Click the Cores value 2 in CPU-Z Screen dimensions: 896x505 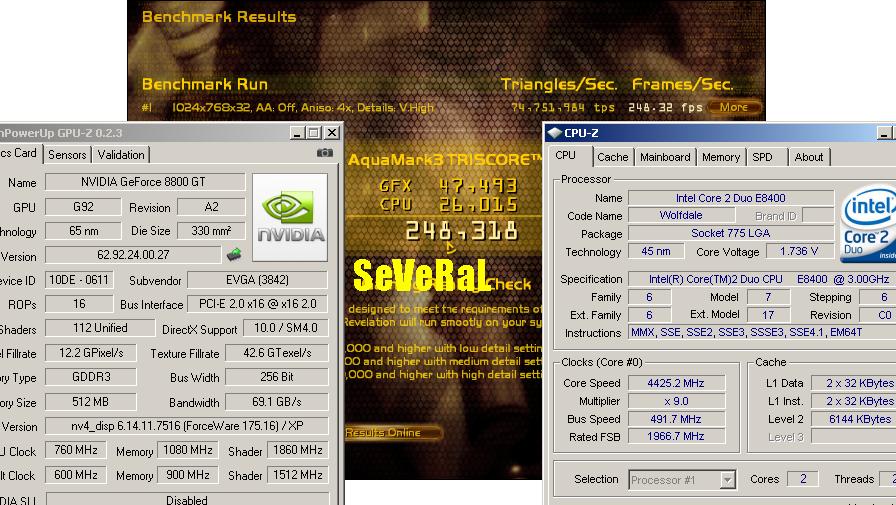point(803,479)
